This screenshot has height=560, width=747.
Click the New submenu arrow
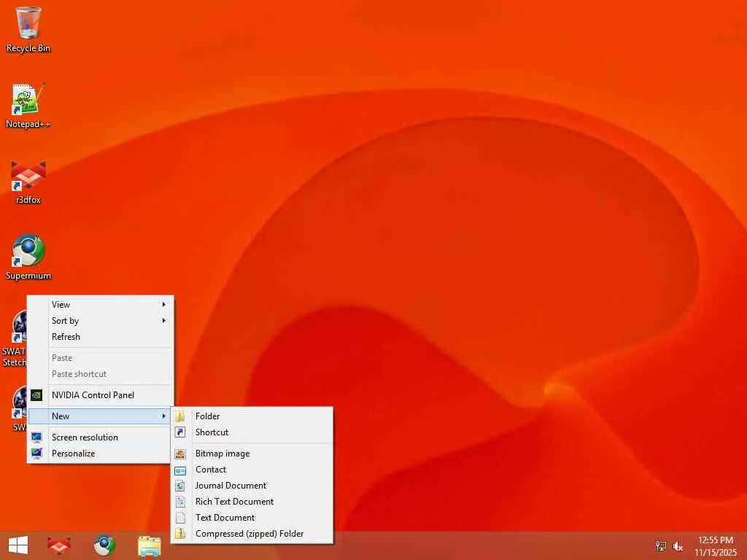click(164, 416)
